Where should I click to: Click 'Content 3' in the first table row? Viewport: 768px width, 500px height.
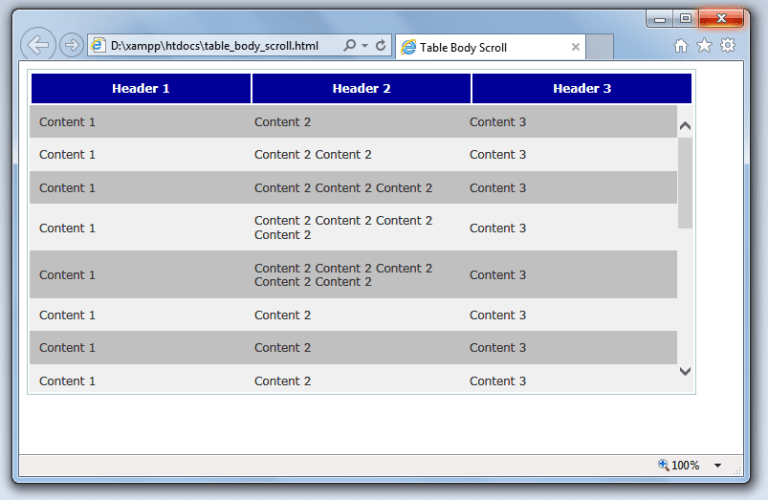[x=498, y=122]
